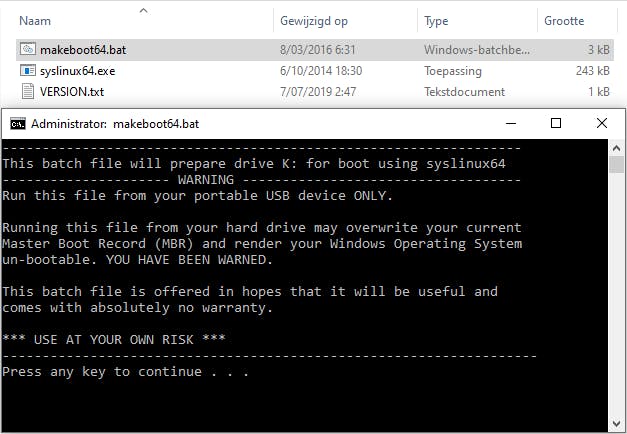Screen dimensions: 627x434
Task: Click the 'Press any key to continue' console line
Action: (125, 372)
